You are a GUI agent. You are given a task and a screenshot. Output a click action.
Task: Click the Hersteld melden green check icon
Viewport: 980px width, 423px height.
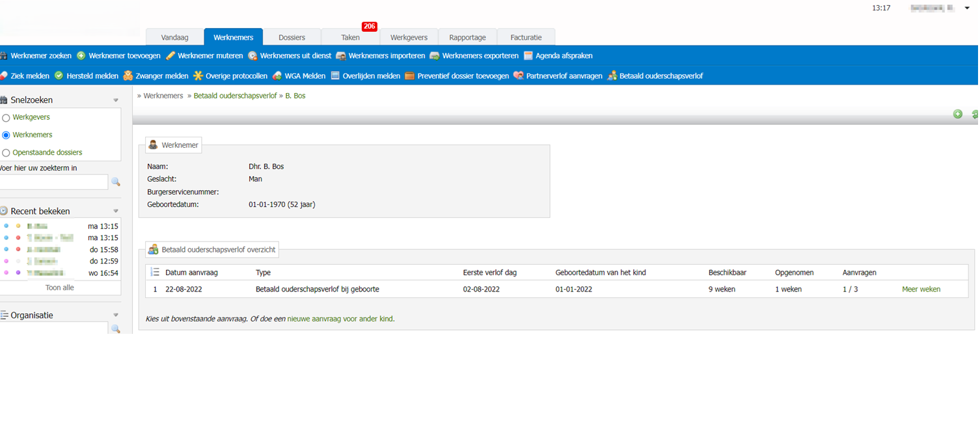[59, 76]
